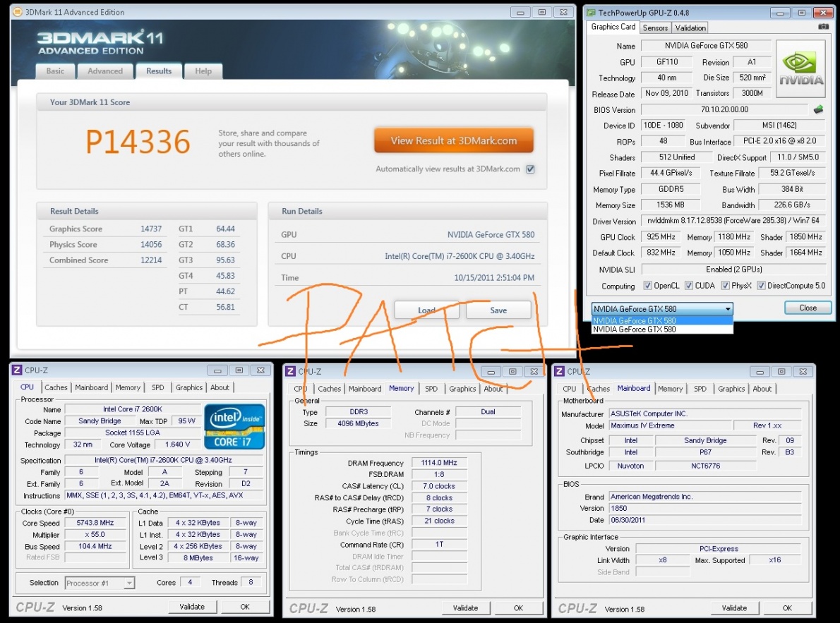
Task: Click the NVIDIA logo in GPU-Z
Action: point(801,68)
